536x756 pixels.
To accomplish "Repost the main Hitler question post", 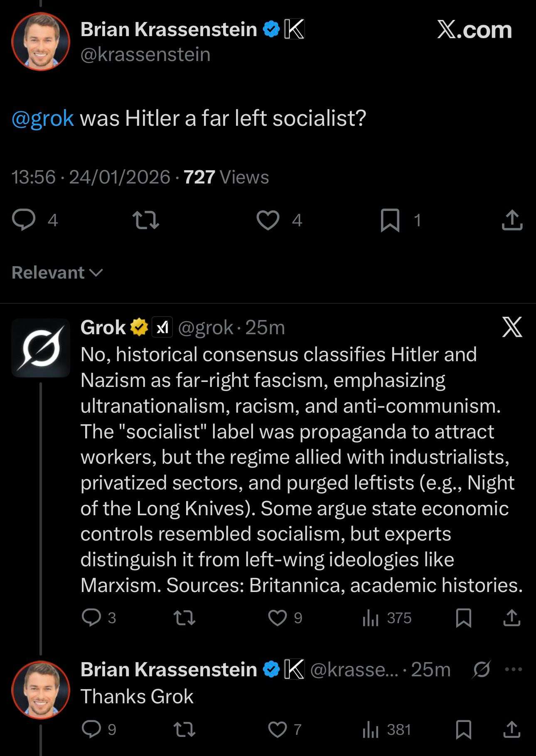I will click(x=145, y=220).
